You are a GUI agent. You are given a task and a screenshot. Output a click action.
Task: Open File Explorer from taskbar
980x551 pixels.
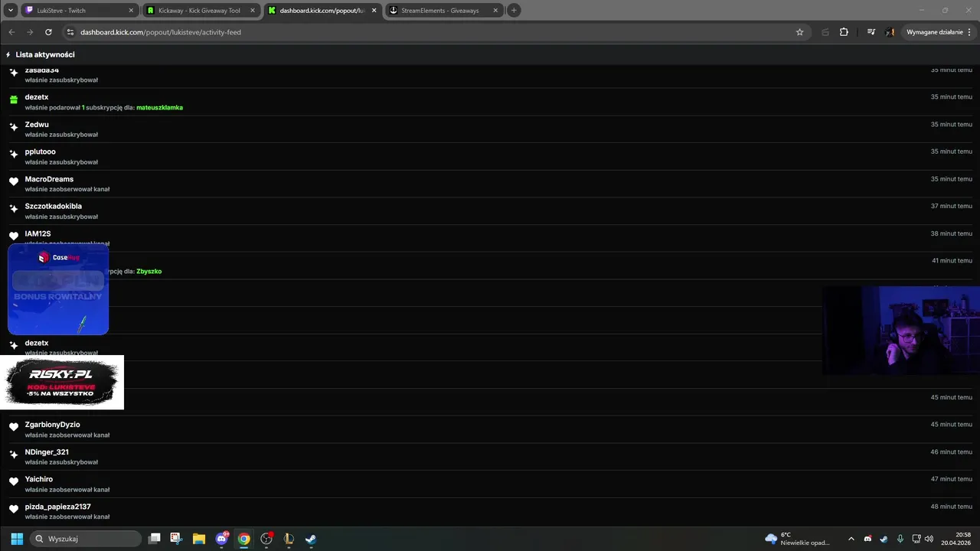pos(199,539)
